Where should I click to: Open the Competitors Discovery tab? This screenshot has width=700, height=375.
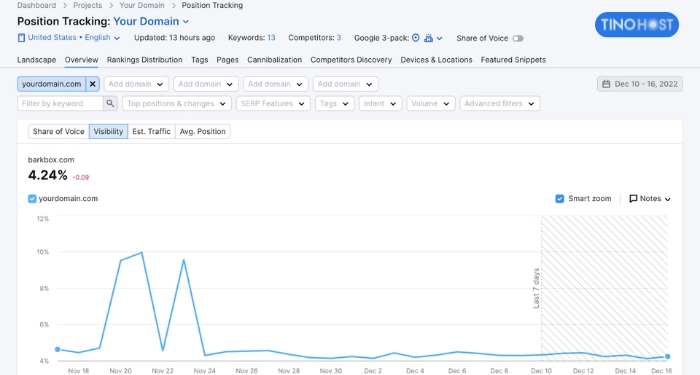[x=351, y=60]
